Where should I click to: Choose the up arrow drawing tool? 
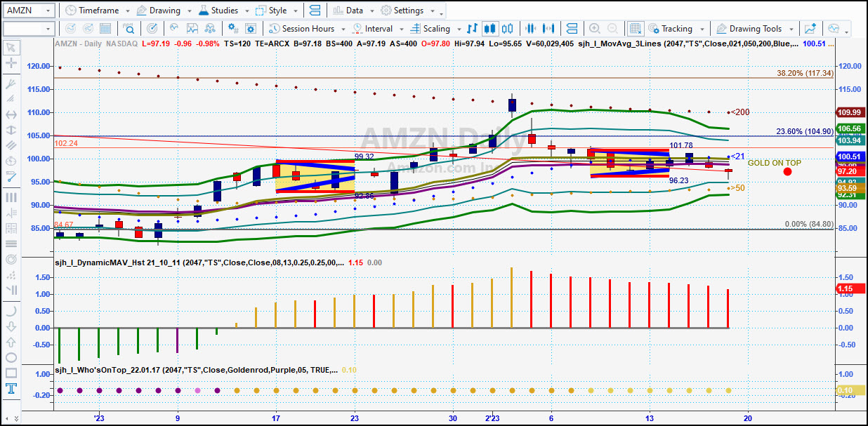pyautogui.click(x=11, y=342)
